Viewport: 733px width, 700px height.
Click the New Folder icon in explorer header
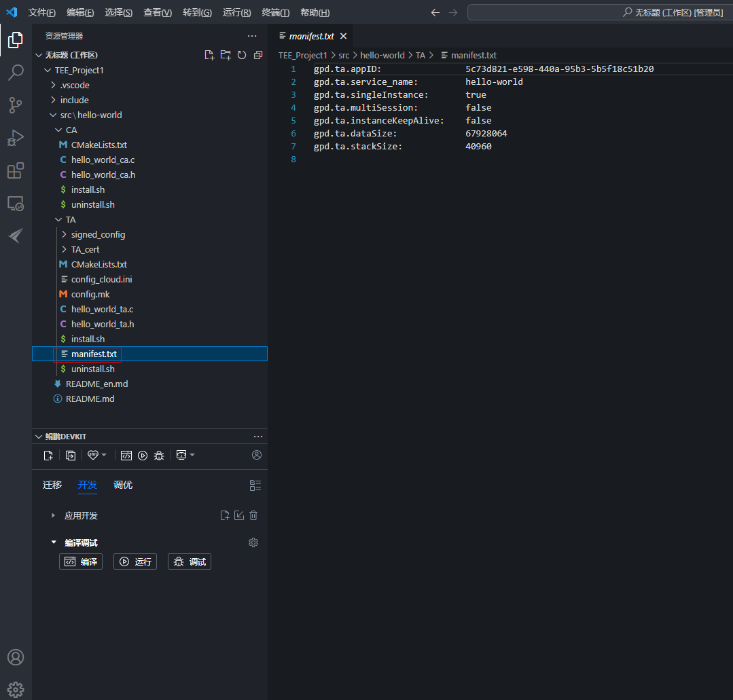click(x=226, y=55)
